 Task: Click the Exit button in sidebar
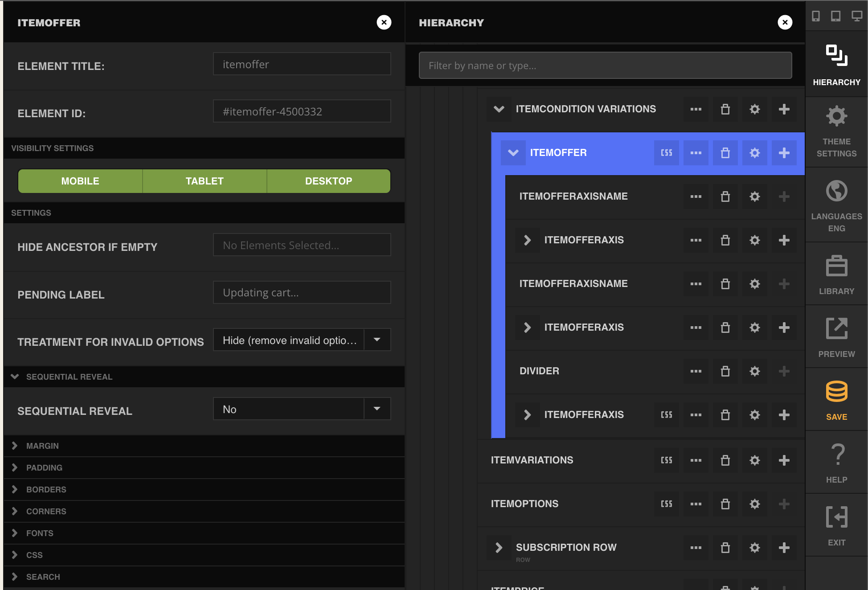tap(836, 525)
